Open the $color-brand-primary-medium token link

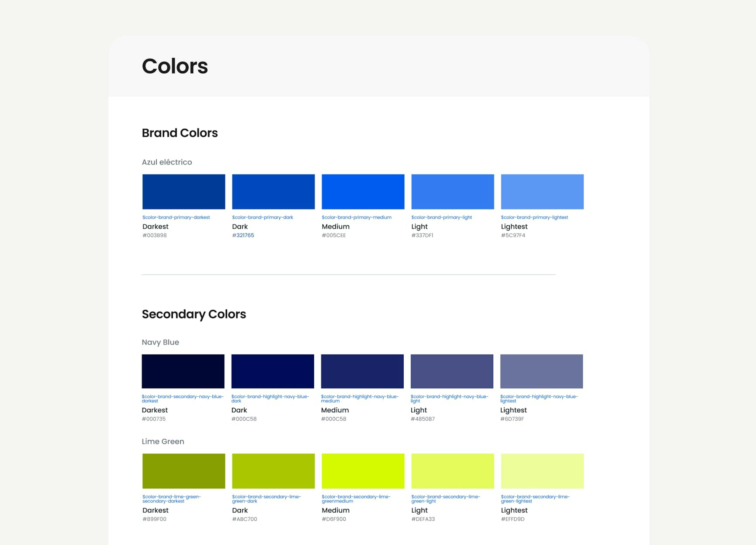(356, 217)
